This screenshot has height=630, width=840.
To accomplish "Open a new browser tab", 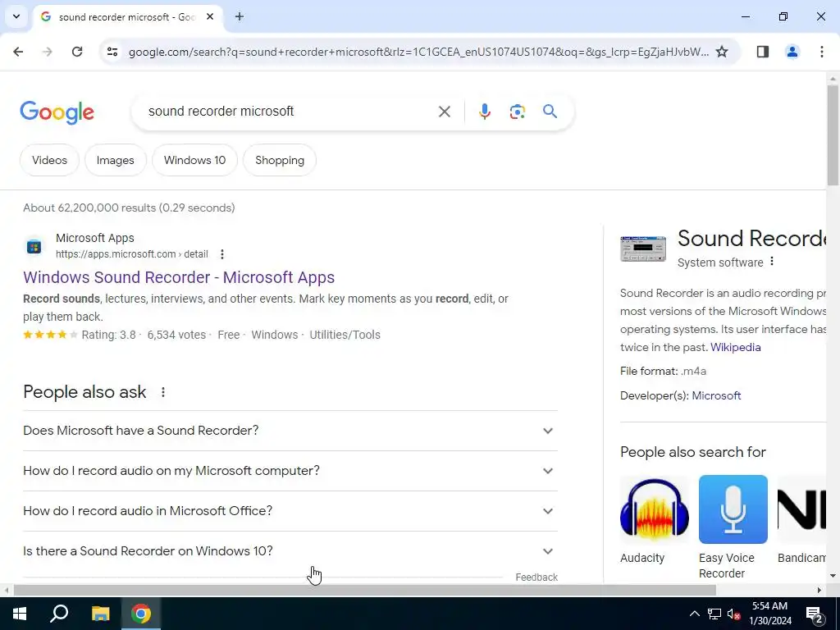I will click(x=240, y=16).
